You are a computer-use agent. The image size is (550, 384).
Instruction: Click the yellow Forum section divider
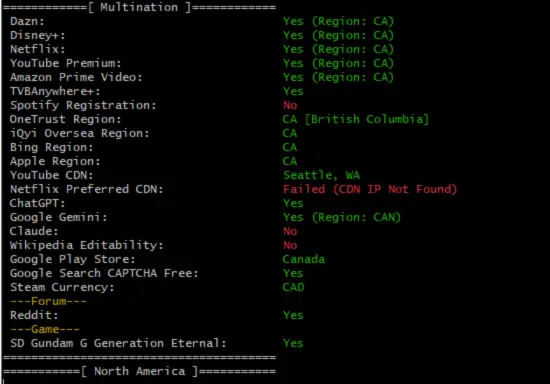pos(48,301)
